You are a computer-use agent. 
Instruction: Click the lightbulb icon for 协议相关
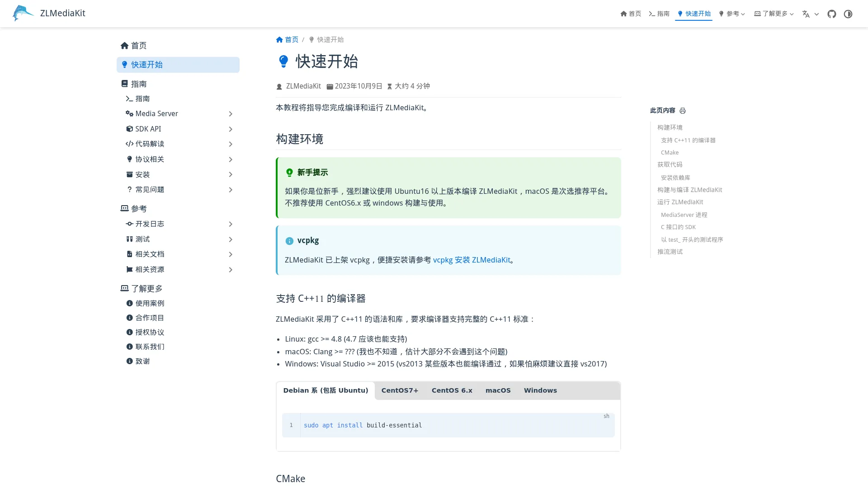(129, 159)
